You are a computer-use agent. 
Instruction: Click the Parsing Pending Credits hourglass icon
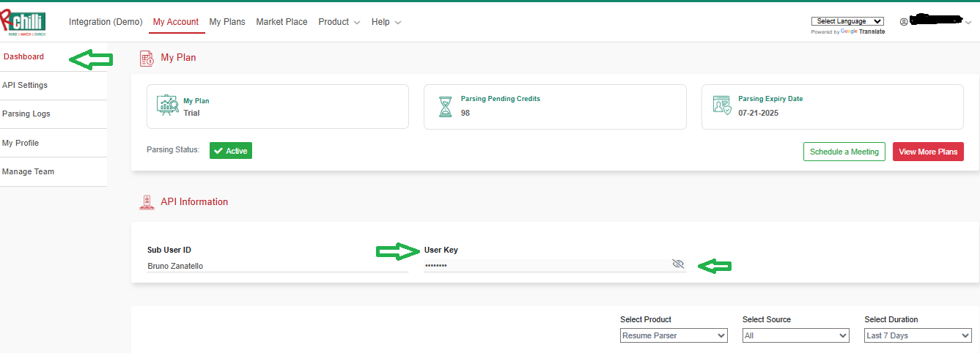pyautogui.click(x=445, y=106)
